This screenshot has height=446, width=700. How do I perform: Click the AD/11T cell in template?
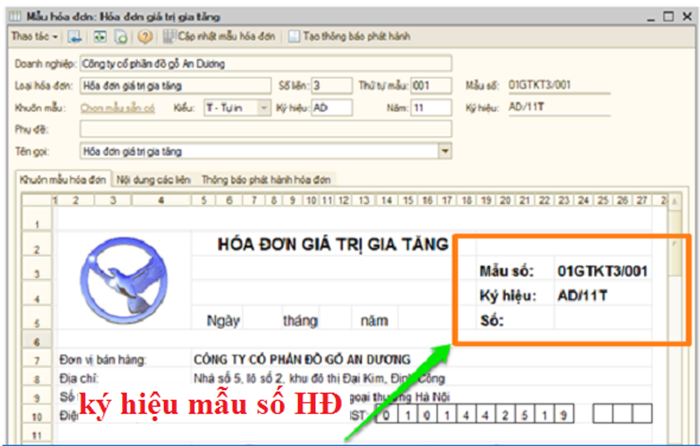point(583,296)
